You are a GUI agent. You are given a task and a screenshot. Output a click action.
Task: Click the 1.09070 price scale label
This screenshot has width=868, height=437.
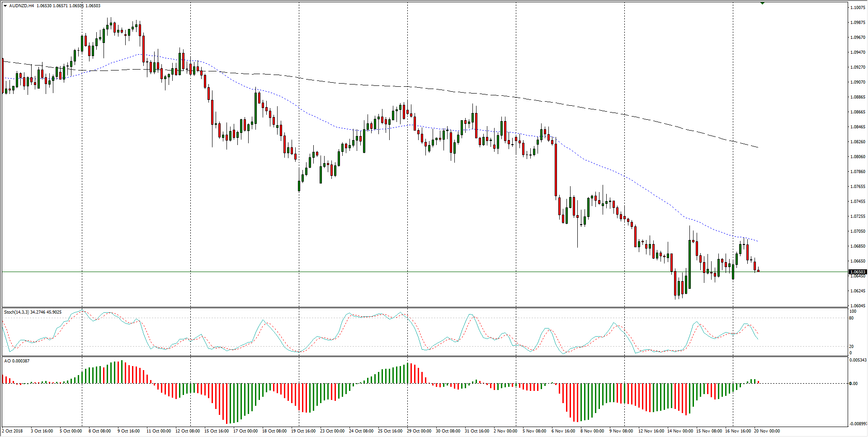click(x=858, y=82)
